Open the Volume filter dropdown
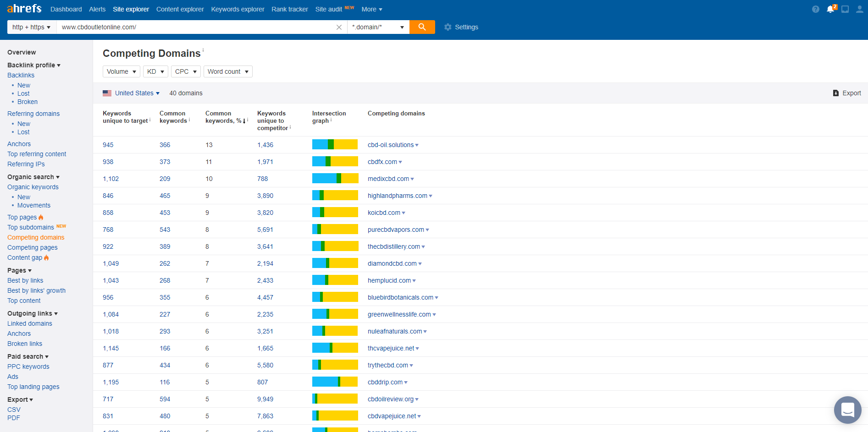868x432 pixels. [122, 71]
